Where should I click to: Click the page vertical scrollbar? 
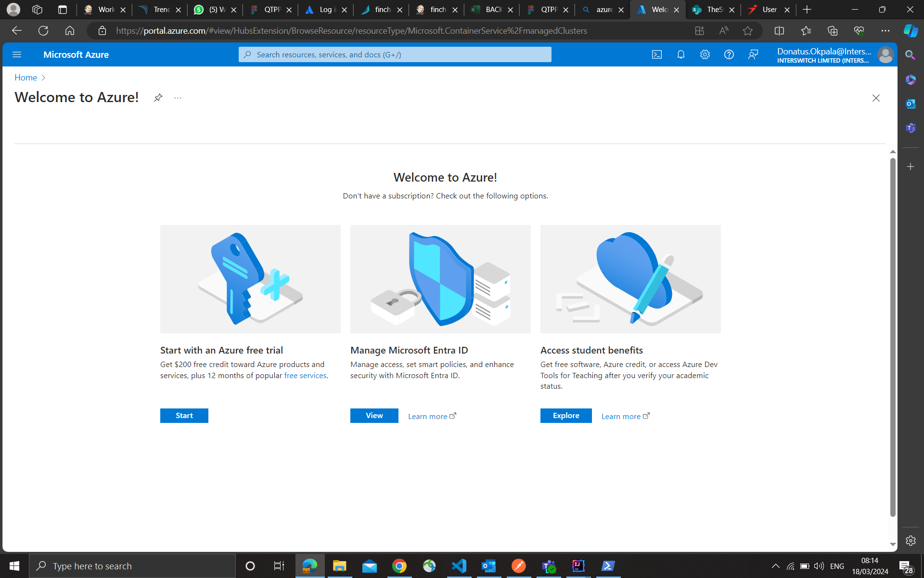(x=893, y=337)
